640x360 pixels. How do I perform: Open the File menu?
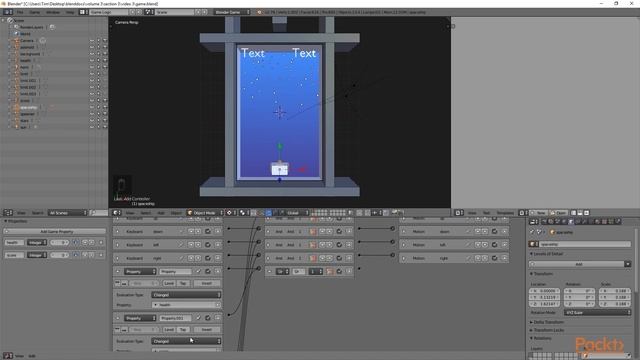pos(20,12)
